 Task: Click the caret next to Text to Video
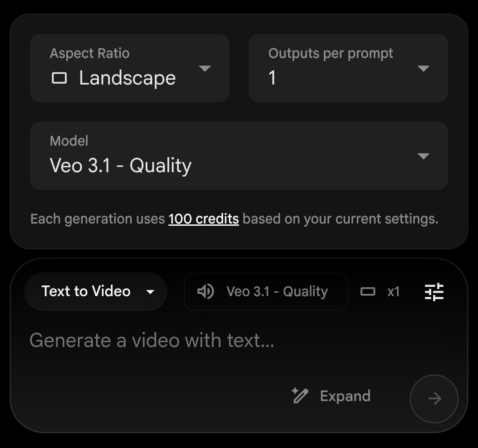[x=150, y=292]
